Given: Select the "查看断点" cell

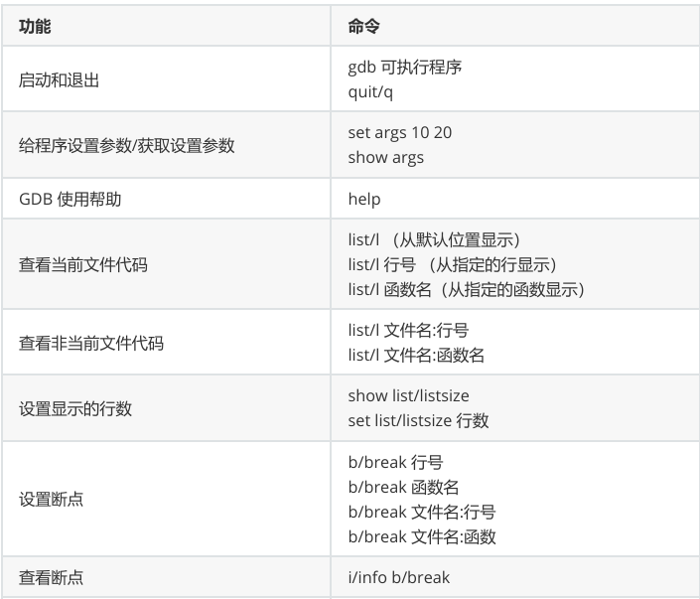Looking at the screenshot, I should [x=51, y=577].
